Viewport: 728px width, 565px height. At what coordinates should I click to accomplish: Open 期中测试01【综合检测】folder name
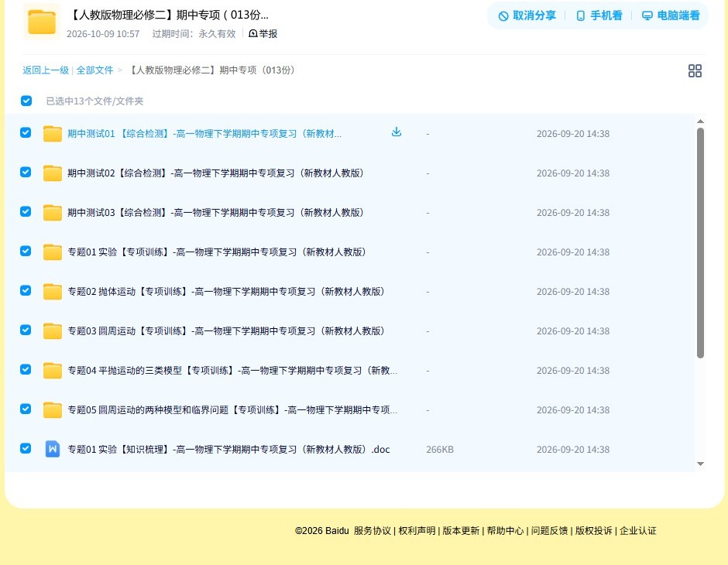pos(204,134)
